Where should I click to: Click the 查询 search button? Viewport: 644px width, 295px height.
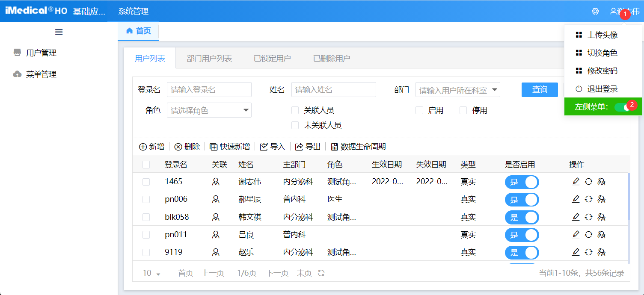click(540, 90)
